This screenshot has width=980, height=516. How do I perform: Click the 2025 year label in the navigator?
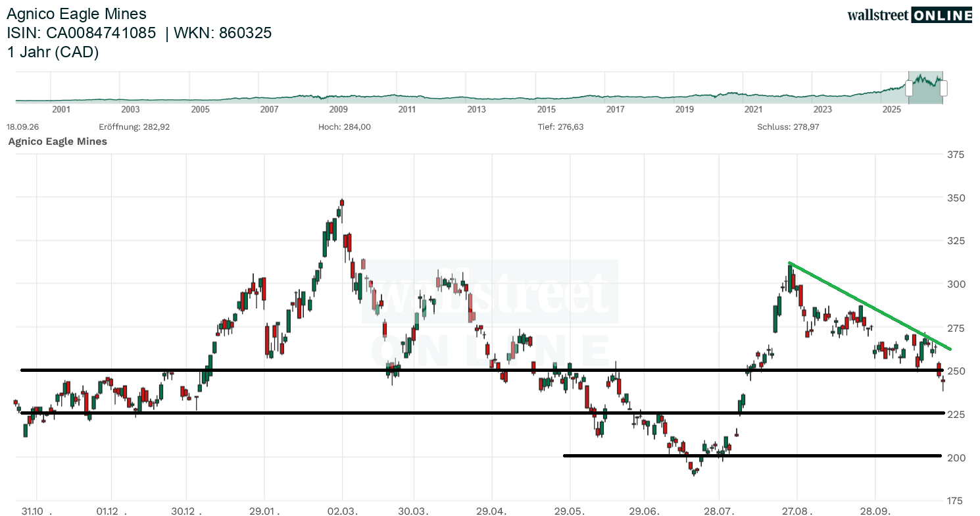[892, 110]
